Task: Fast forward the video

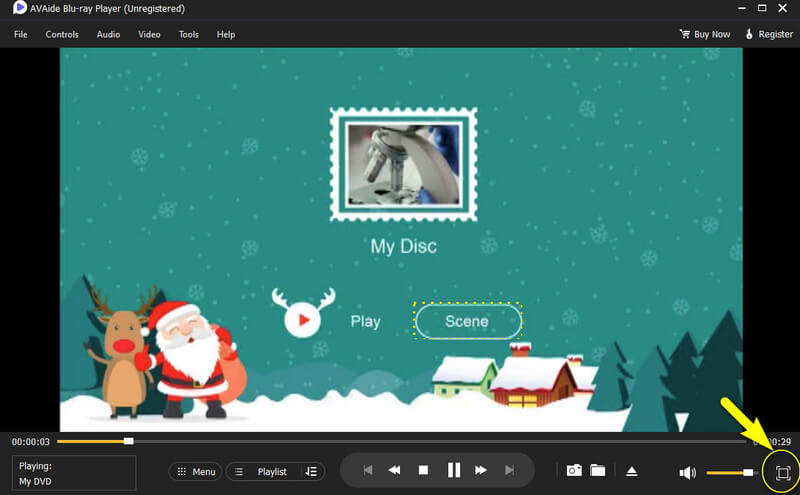Action: coord(481,470)
